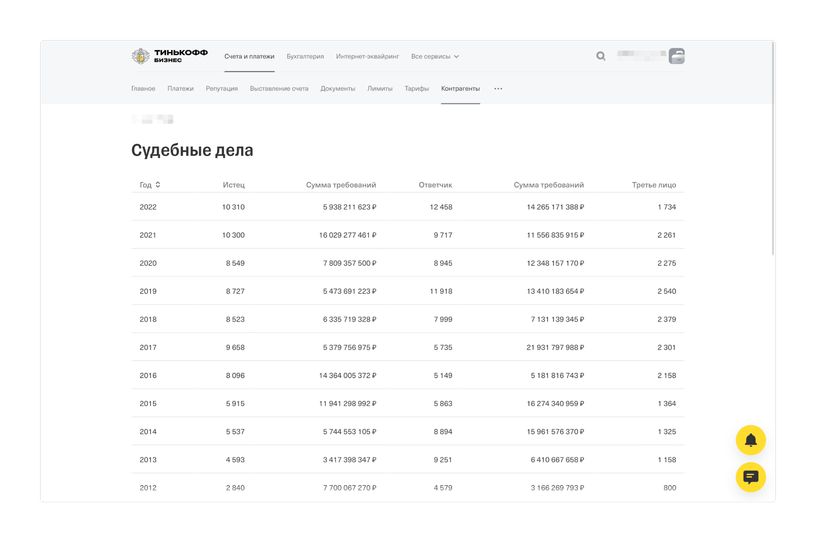The height and width of the screenshot is (543, 816).
Task: Go to the Главное section
Action: tap(143, 89)
